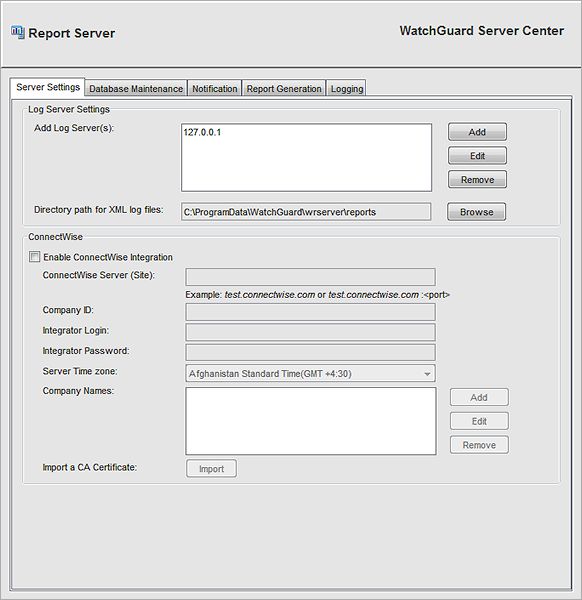Image resolution: width=582 pixels, height=600 pixels.
Task: Click the Company ID field
Action: 310,312
